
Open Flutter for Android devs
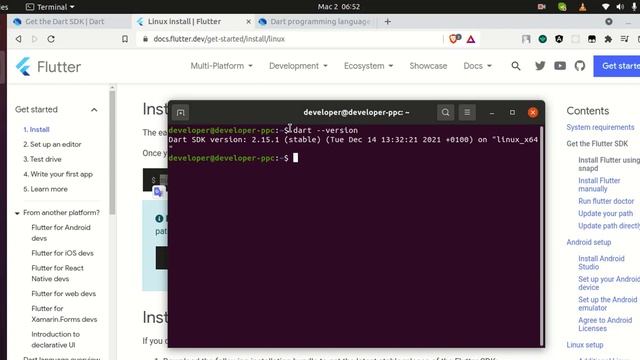(61, 233)
